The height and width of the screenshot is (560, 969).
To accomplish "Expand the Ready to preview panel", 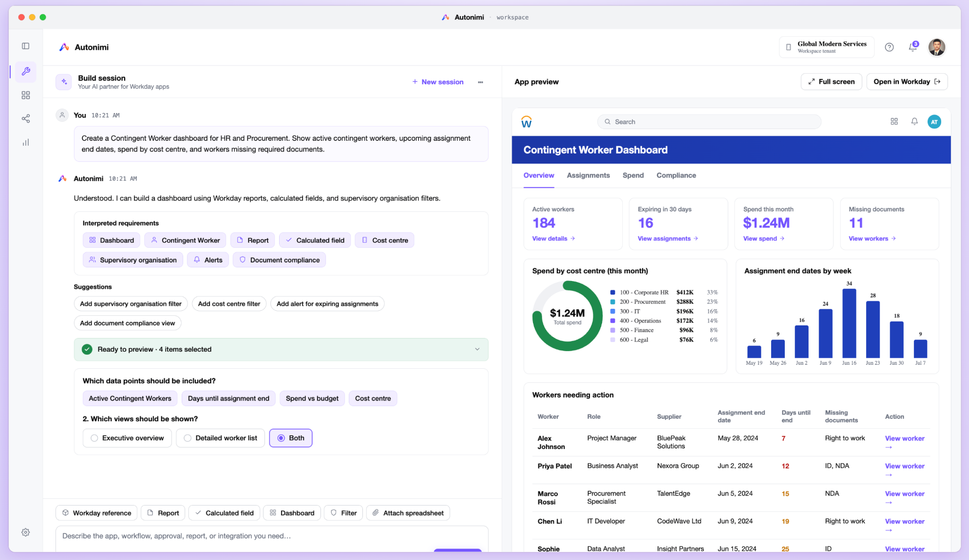I will tap(281, 349).
